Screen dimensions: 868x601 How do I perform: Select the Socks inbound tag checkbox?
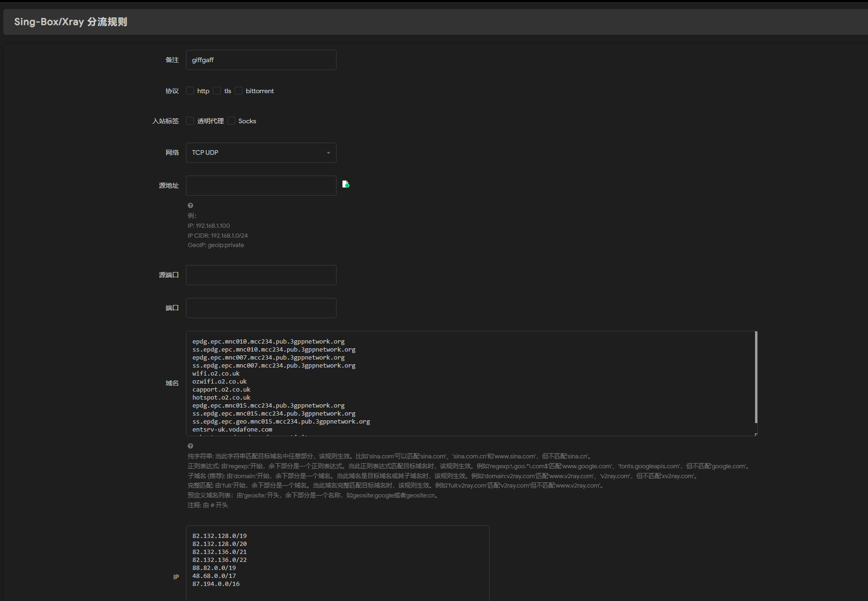(231, 121)
